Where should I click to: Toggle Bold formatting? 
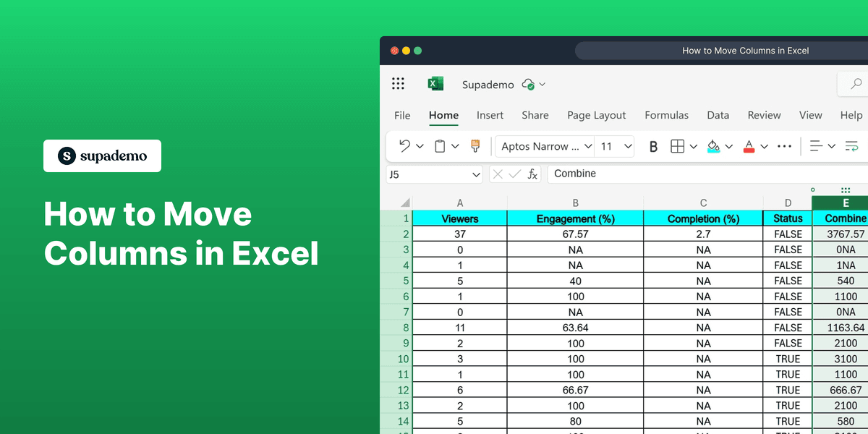[653, 146]
